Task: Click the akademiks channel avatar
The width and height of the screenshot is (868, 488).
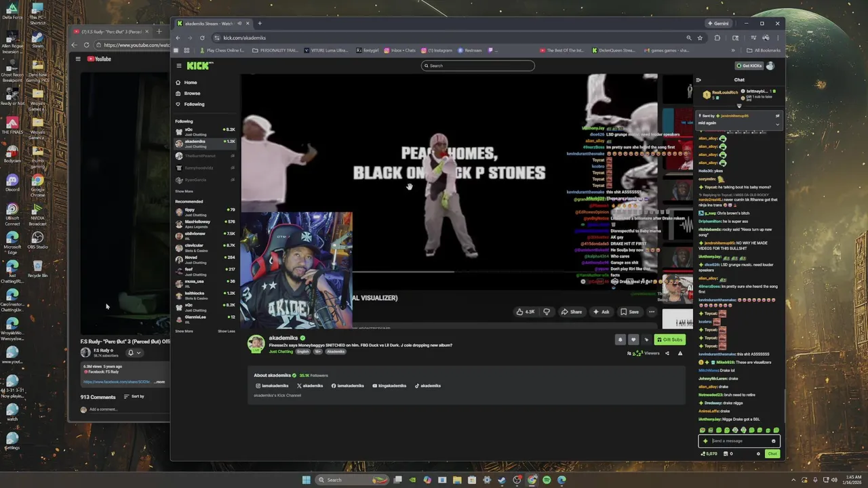Action: (256, 344)
